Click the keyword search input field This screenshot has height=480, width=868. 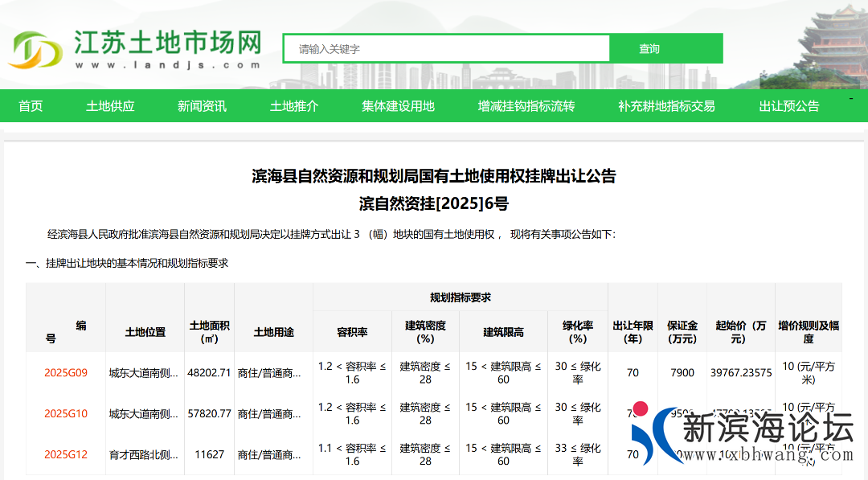pyautogui.click(x=446, y=49)
